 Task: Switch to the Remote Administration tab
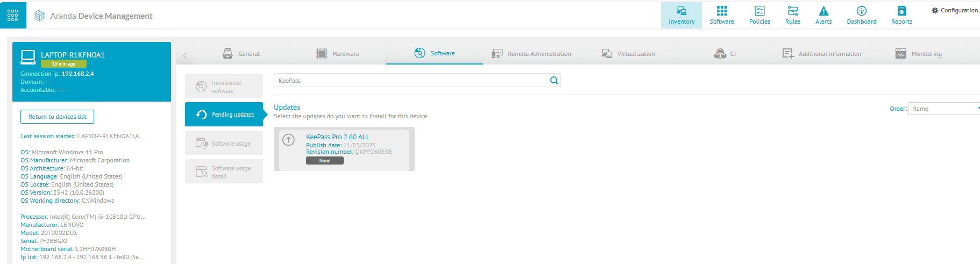pos(531,54)
